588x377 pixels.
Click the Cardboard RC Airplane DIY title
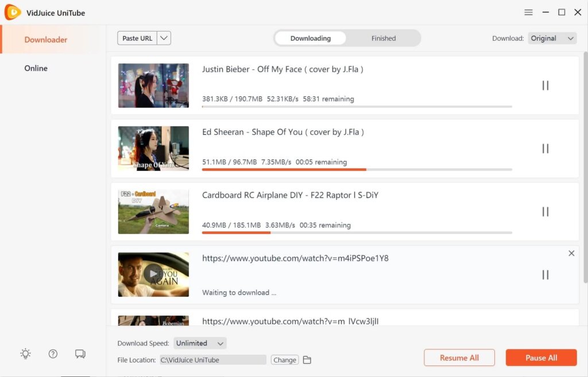coord(290,195)
